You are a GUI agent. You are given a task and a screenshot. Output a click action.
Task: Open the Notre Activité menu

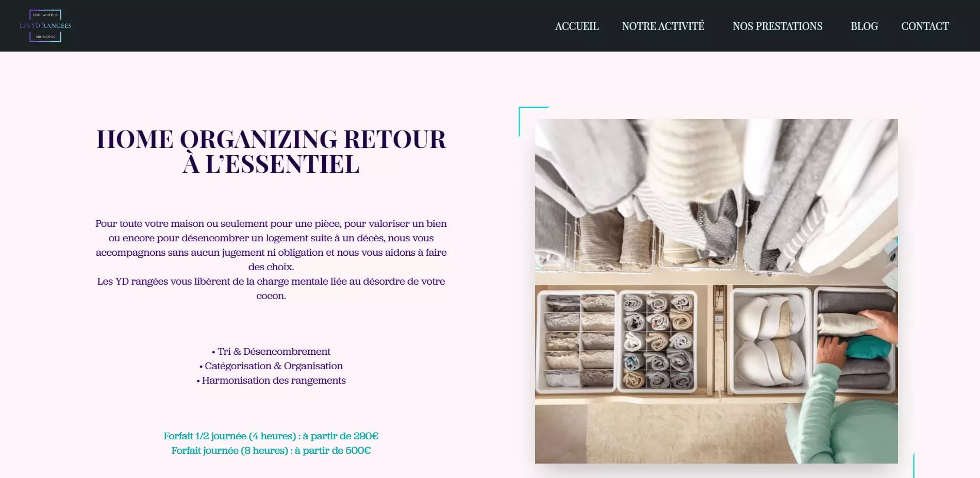pos(663,26)
